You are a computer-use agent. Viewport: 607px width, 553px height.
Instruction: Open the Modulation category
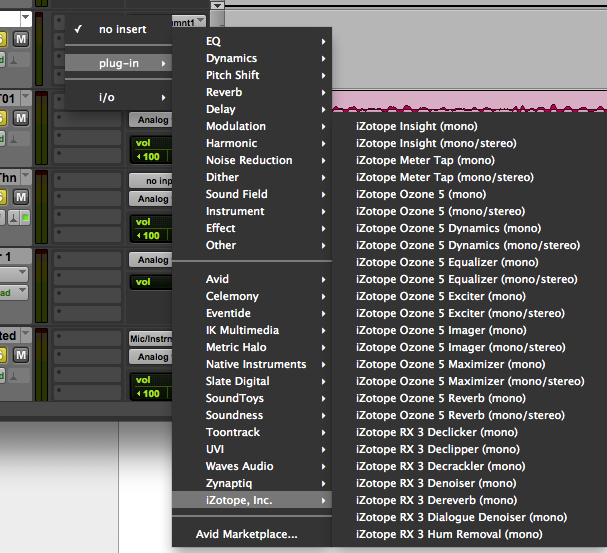tap(252, 126)
